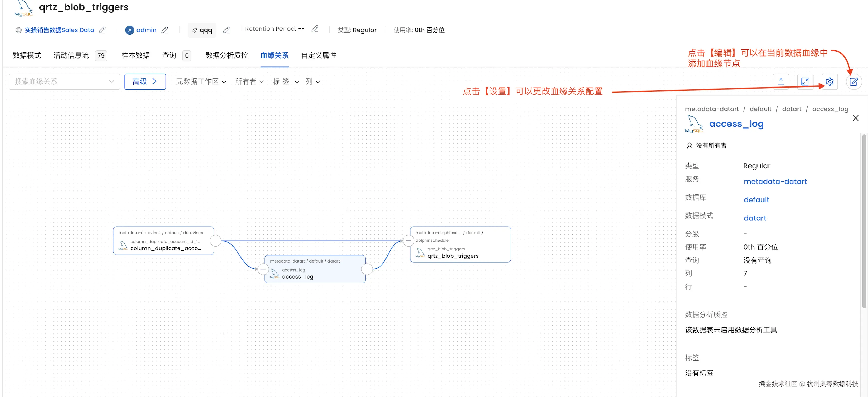
Task: Collapse lineage on the qrtz_blob_triggers node
Action: click(x=408, y=241)
